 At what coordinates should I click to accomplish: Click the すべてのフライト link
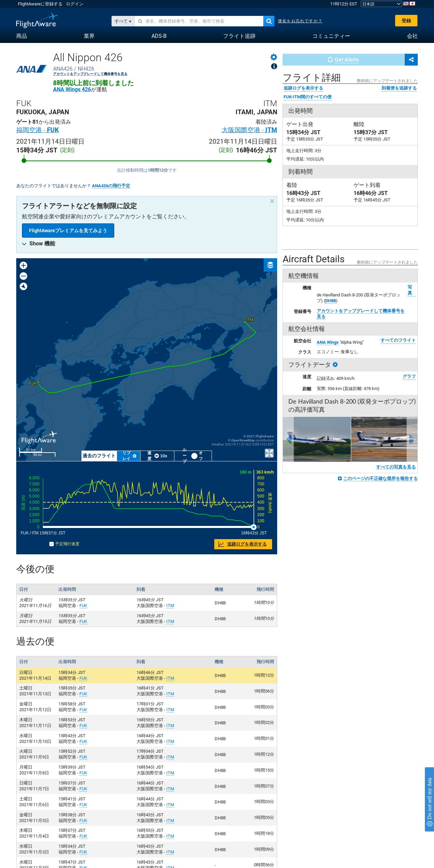[x=398, y=340]
